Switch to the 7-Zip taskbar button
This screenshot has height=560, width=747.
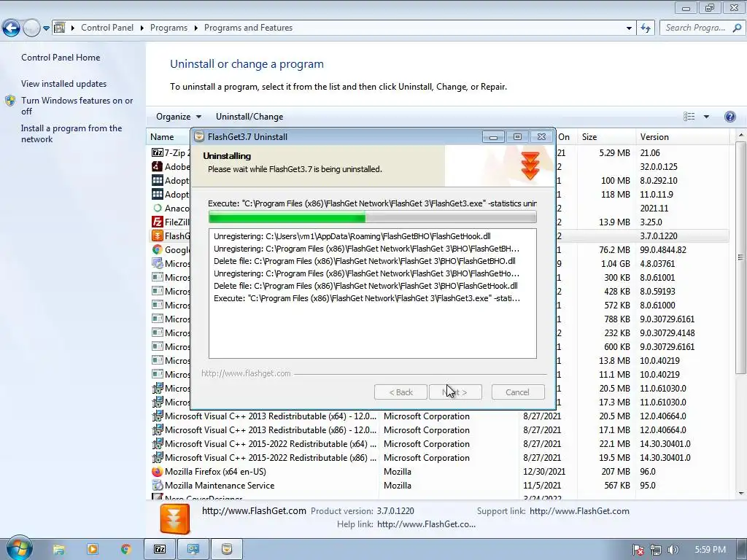tap(160, 550)
